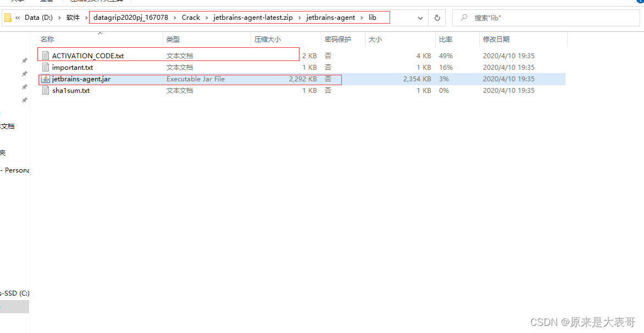This screenshot has height=333, width=644.
Task: Click the folder icon in address bar
Action: pyautogui.click(x=8, y=18)
